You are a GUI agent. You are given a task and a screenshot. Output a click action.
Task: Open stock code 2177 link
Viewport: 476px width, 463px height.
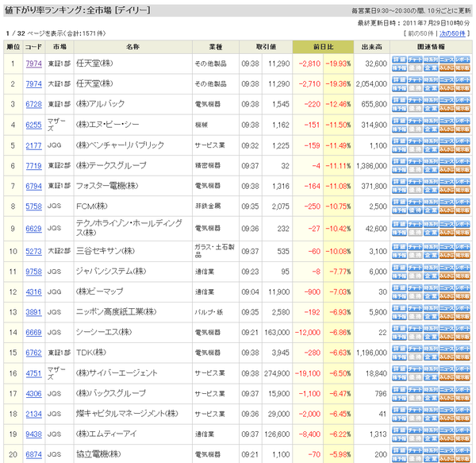click(33, 145)
